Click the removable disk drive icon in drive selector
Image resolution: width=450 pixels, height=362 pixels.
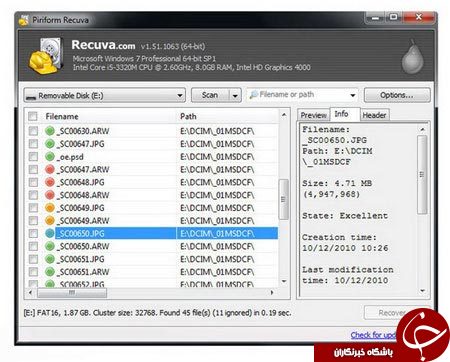click(x=31, y=97)
